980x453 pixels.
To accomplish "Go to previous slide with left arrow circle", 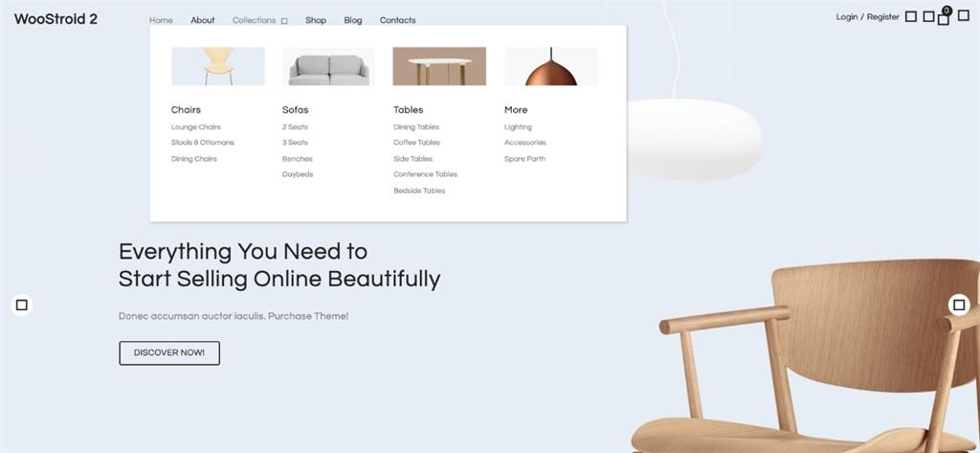I will tap(22, 305).
